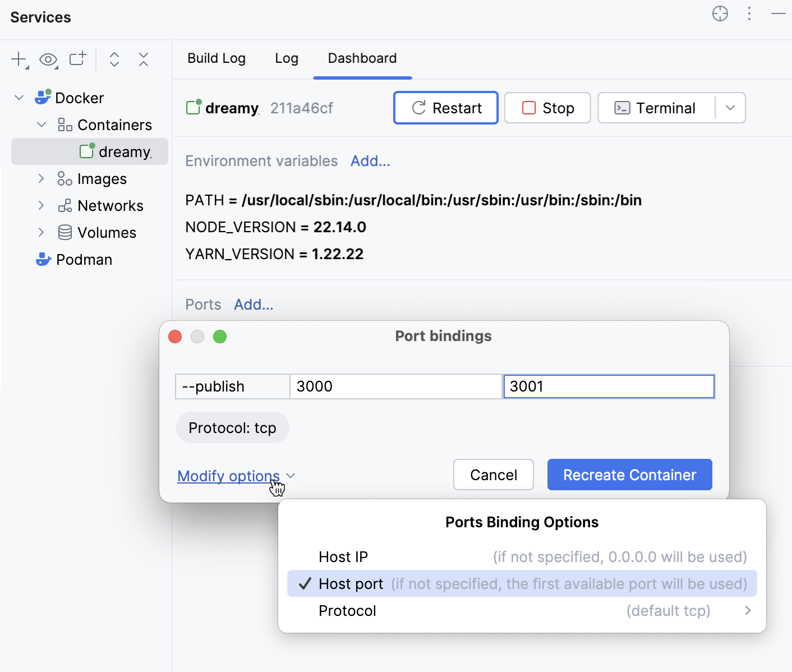Screen dimensions: 792x672
Task: Open the Dashboard tab
Action: pyautogui.click(x=362, y=58)
